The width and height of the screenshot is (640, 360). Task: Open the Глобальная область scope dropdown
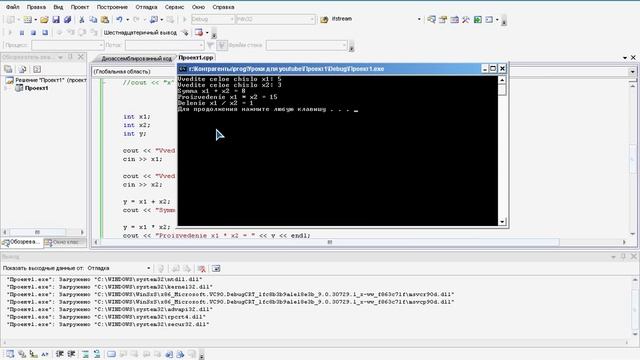(x=632, y=71)
